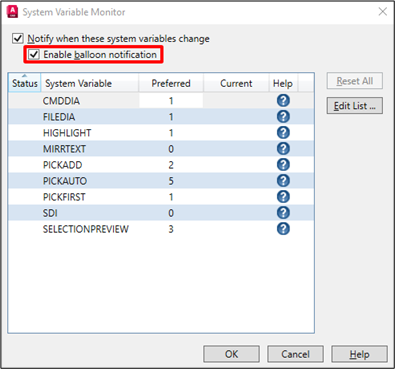
Task: Select the MIRRTEXT row name
Action: 64,149
